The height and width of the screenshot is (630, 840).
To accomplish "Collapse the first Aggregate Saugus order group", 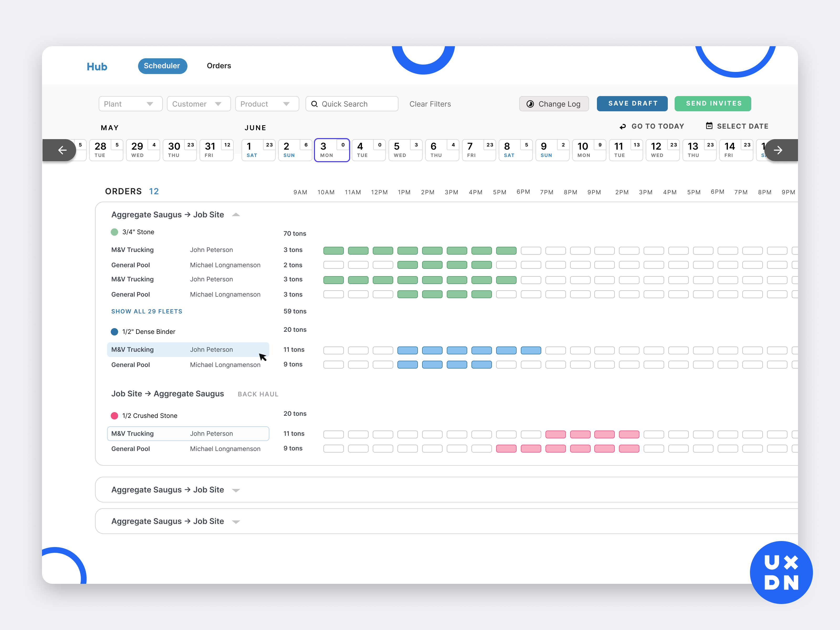I will [x=236, y=214].
